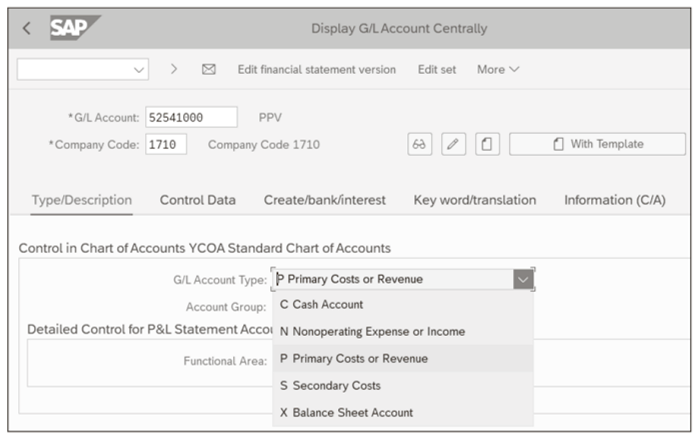
Task: Open the Key word/translation tab
Action: point(475,200)
